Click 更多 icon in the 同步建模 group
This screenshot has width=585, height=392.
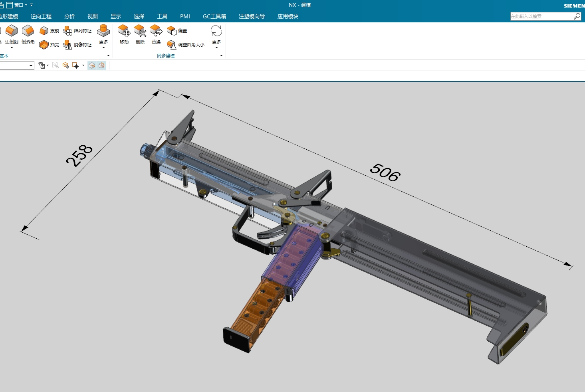pyautogui.click(x=216, y=31)
